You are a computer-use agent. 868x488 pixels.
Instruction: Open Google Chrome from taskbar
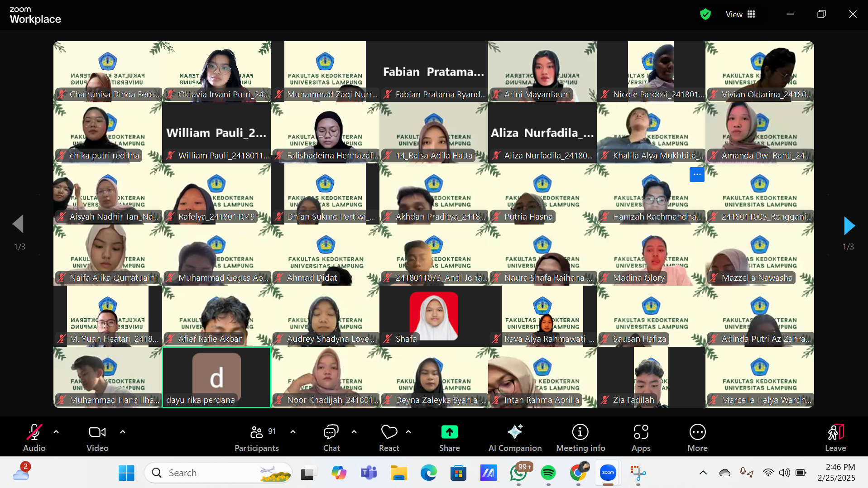pyautogui.click(x=578, y=473)
